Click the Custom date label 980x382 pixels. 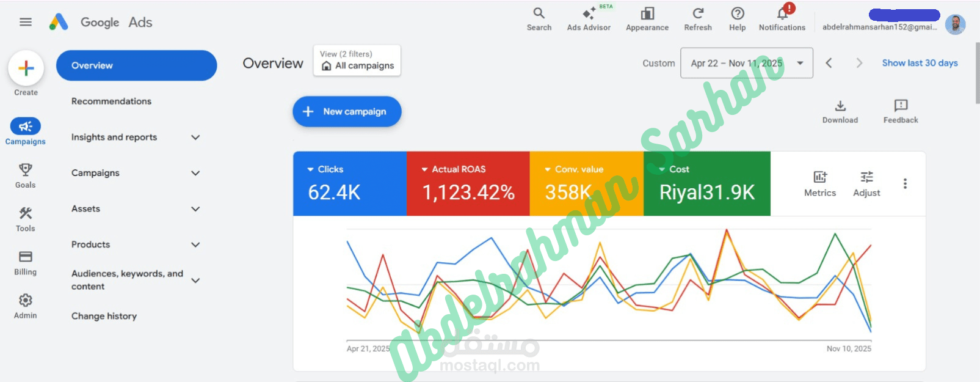(659, 63)
